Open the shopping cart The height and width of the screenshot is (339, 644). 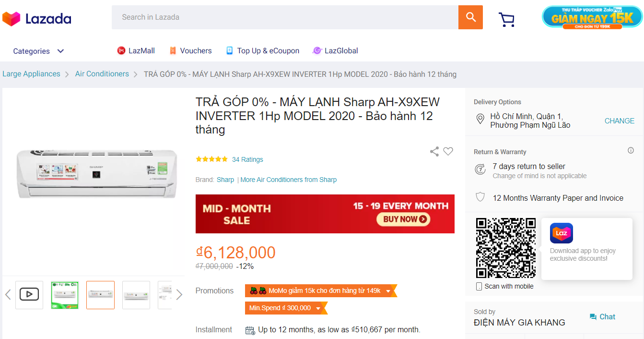(506, 19)
